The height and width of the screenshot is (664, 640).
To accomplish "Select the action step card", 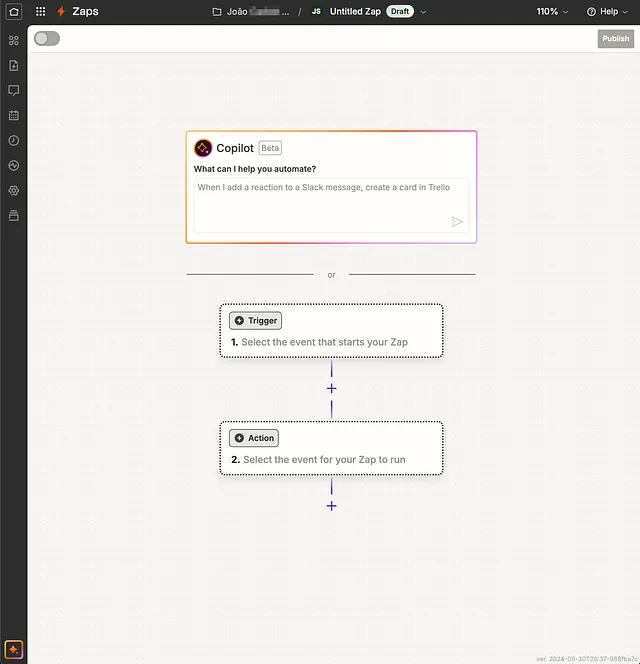I will [331, 448].
